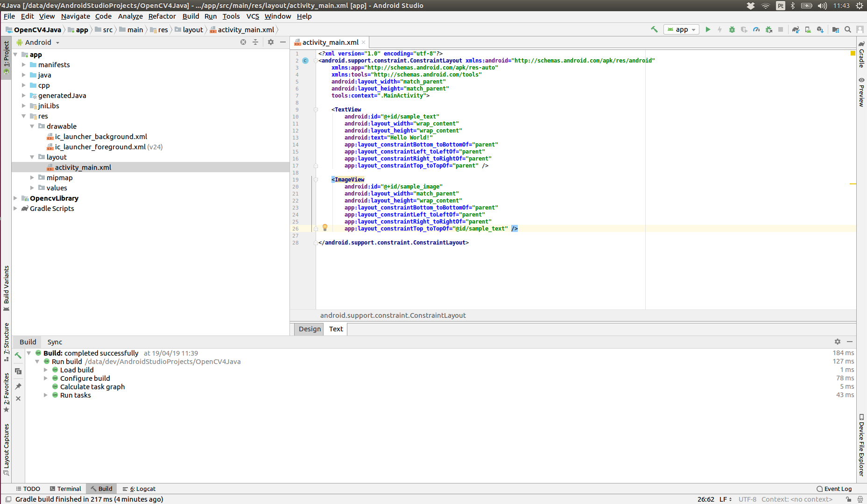Open the VCS menu
Viewport: 867px width, 504px height.
click(253, 16)
